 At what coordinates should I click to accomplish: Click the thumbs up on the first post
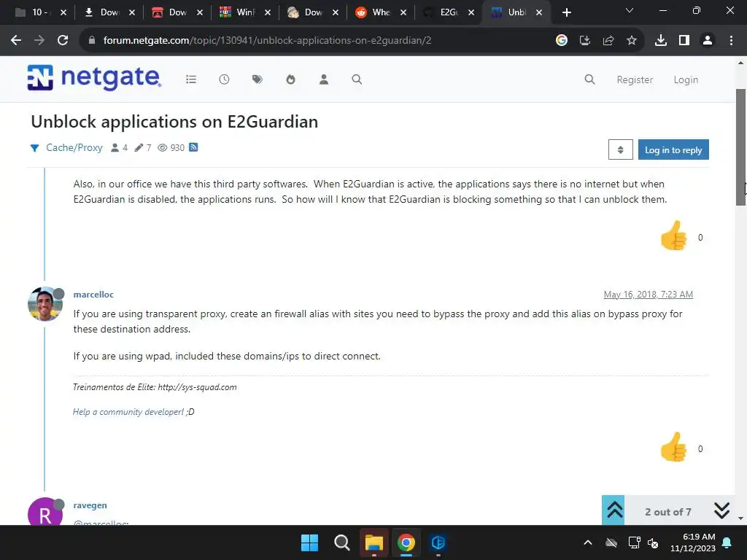coord(673,236)
